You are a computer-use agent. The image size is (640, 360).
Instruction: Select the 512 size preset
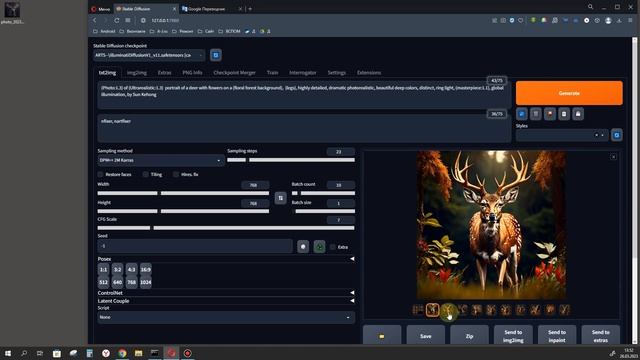[x=103, y=282]
